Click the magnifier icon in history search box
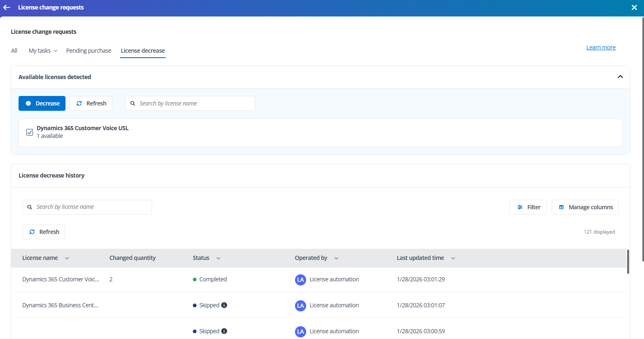Image resolution: width=644 pixels, height=339 pixels. click(x=30, y=207)
